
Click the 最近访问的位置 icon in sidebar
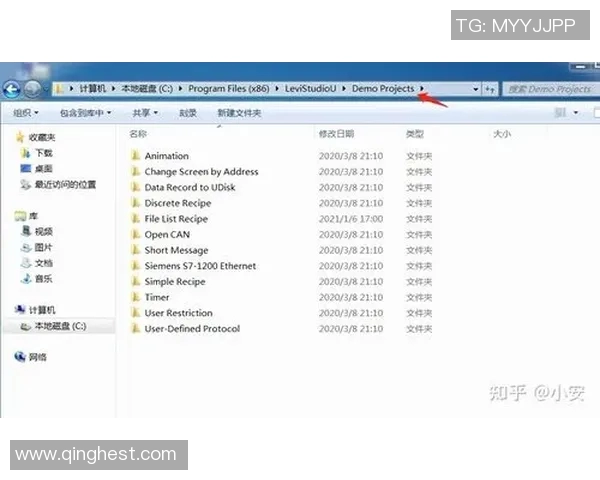[26, 184]
